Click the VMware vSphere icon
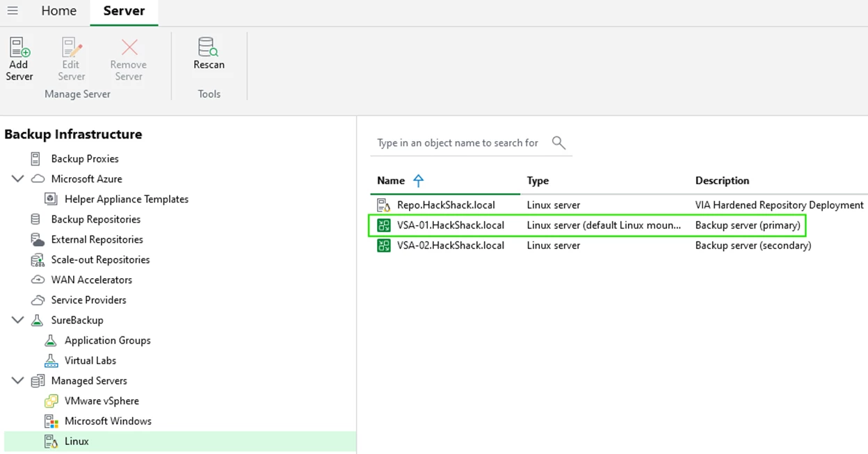 (51, 400)
